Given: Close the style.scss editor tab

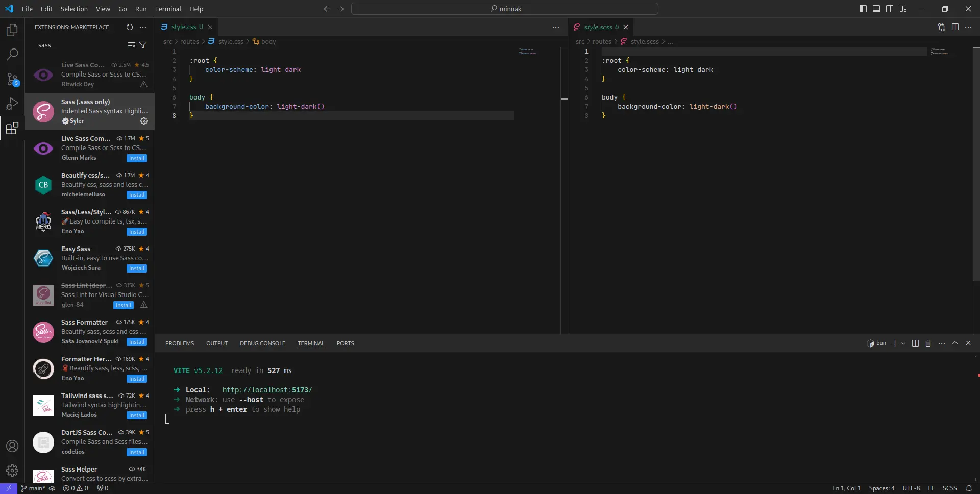Looking at the screenshot, I should tap(626, 27).
